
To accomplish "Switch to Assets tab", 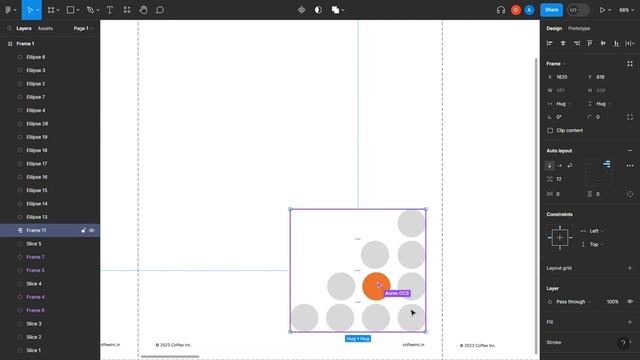I will point(45,28).
